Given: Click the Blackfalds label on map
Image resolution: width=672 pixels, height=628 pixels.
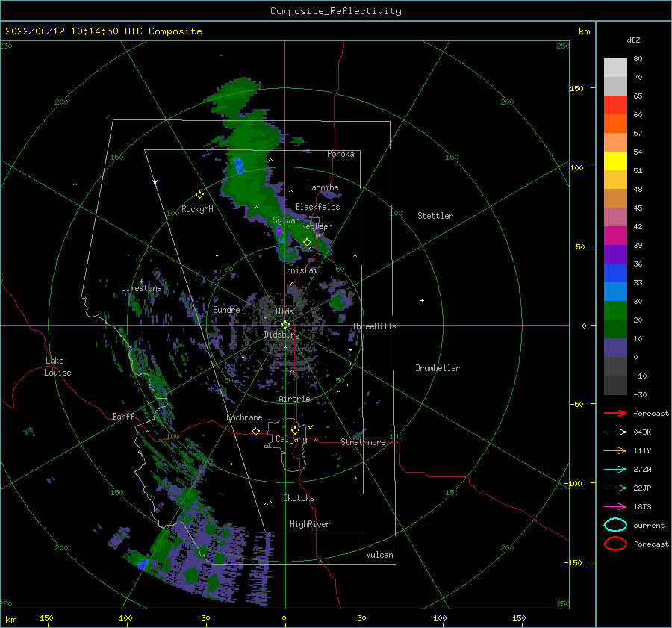Looking at the screenshot, I should (317, 207).
